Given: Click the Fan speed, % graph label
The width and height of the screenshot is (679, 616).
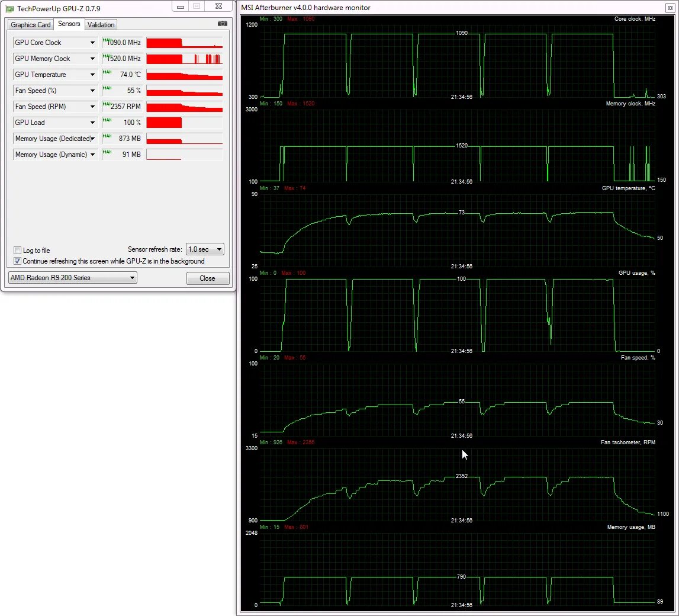Looking at the screenshot, I should 638,357.
